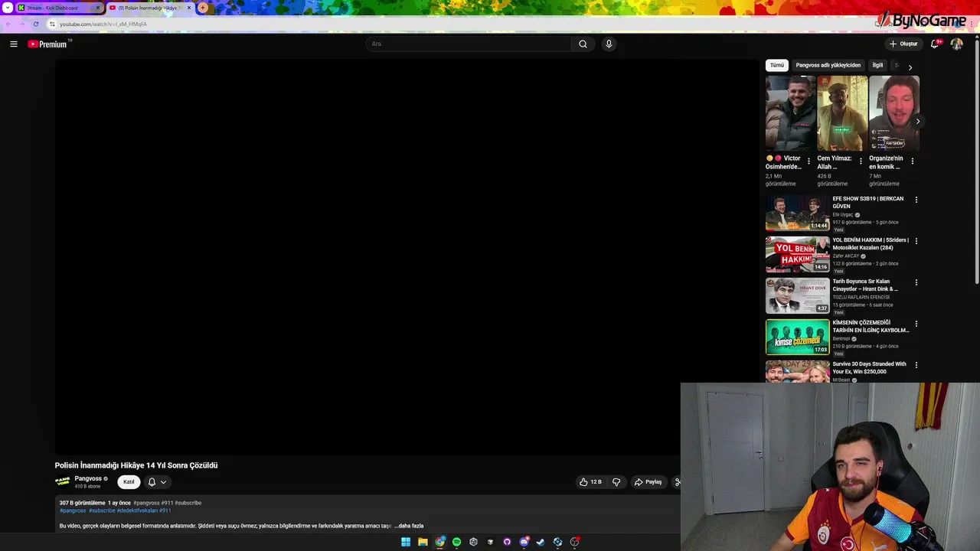Click the 307 B görüntüleme text
This screenshot has height=551, width=980.
82,503
